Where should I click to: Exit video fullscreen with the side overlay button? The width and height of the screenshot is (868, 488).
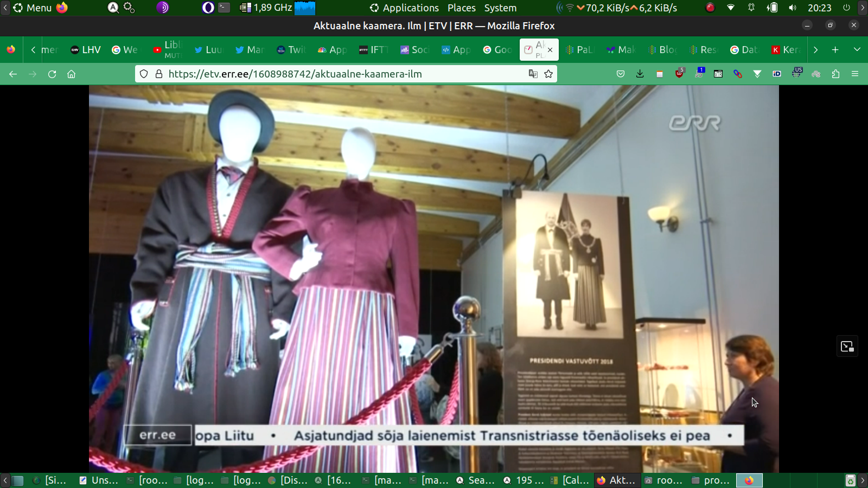coord(847,346)
